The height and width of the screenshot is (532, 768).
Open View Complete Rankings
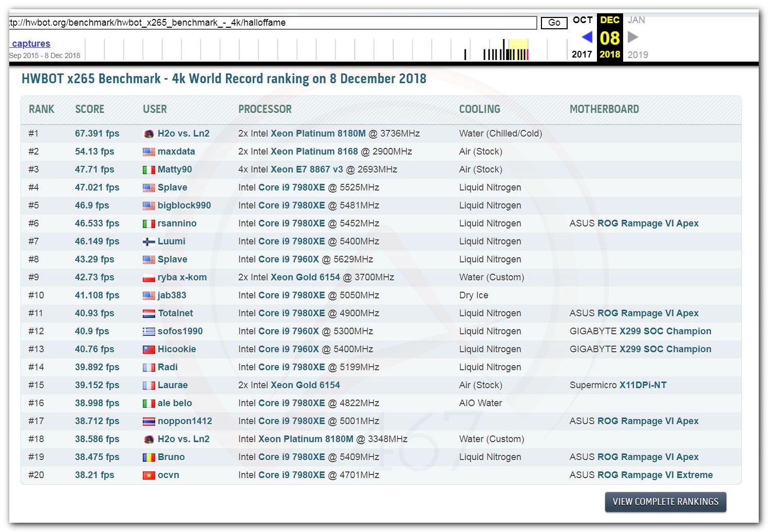coord(665,502)
